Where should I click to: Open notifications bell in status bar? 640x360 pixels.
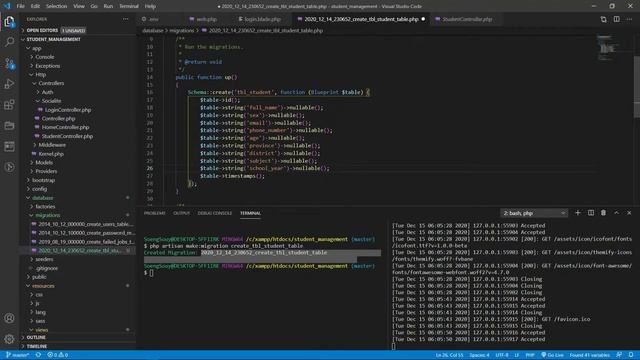(x=631, y=355)
